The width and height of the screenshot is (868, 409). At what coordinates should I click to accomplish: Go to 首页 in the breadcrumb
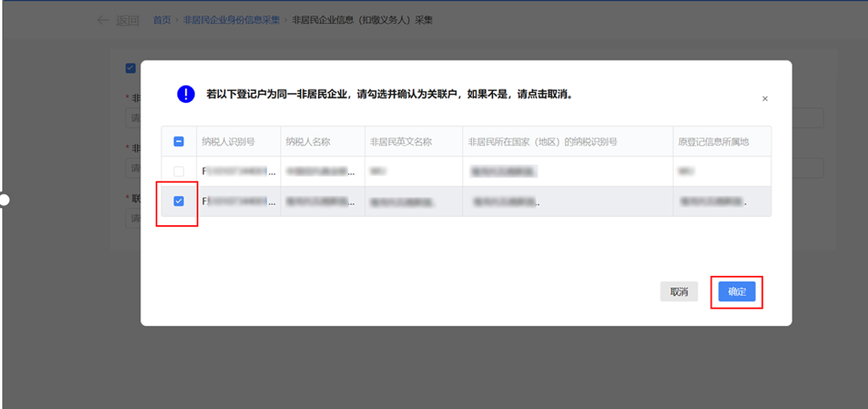(x=162, y=20)
